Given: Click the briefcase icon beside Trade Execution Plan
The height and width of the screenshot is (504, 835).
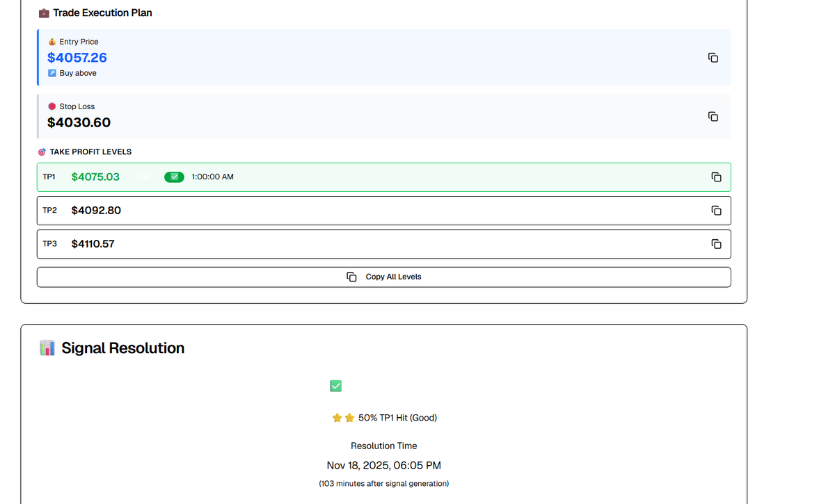Looking at the screenshot, I should [44, 13].
